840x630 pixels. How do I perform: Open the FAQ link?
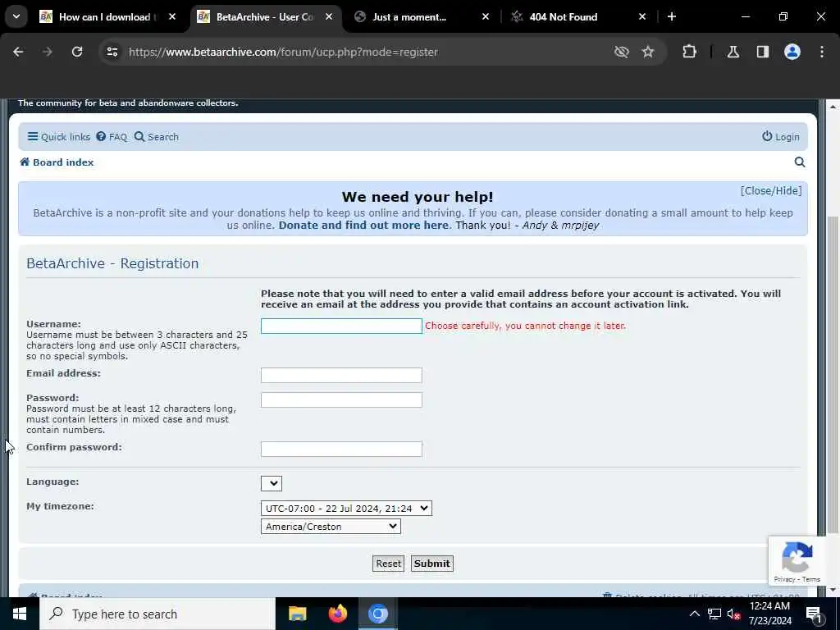pyautogui.click(x=112, y=137)
